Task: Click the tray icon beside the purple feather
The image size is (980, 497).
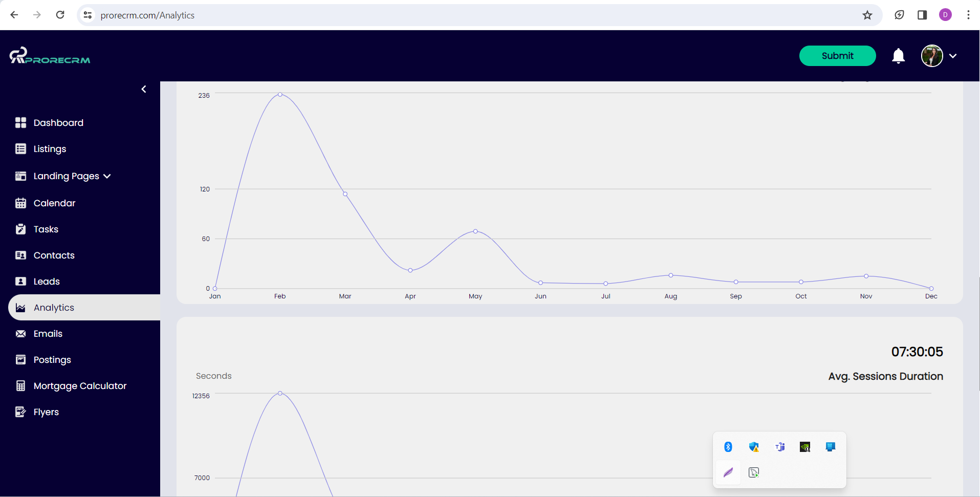Action: coord(754,472)
